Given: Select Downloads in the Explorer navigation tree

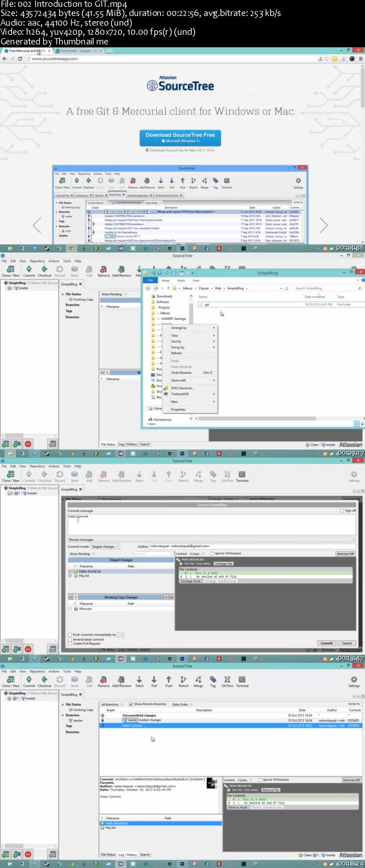Looking at the screenshot, I should pos(164,296).
